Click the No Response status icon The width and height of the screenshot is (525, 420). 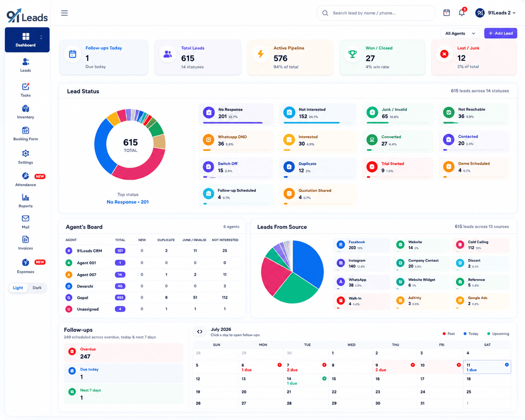click(x=209, y=113)
